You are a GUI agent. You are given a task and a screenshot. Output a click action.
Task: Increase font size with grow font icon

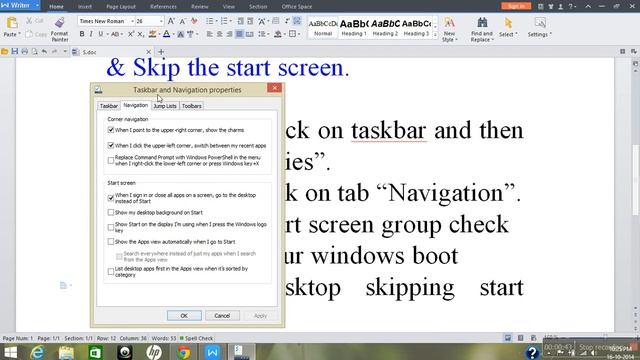[171, 21]
